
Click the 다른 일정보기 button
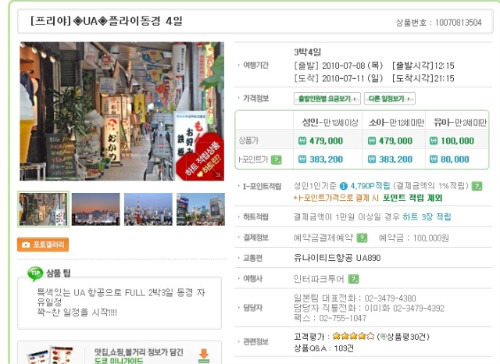(390, 99)
